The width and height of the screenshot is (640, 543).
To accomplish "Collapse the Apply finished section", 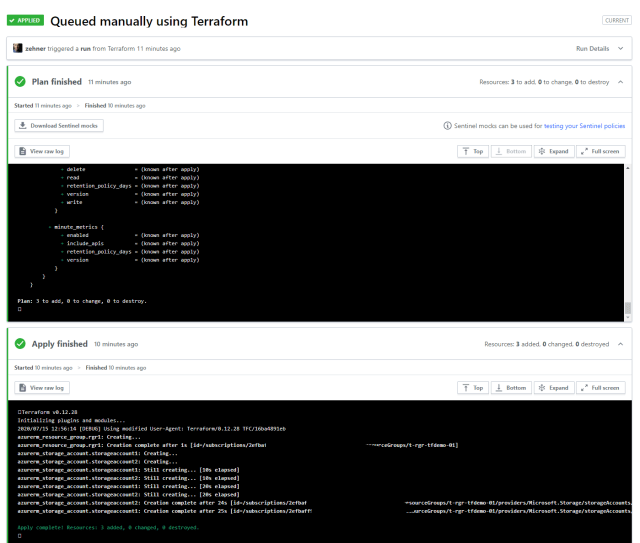I will 620,344.
